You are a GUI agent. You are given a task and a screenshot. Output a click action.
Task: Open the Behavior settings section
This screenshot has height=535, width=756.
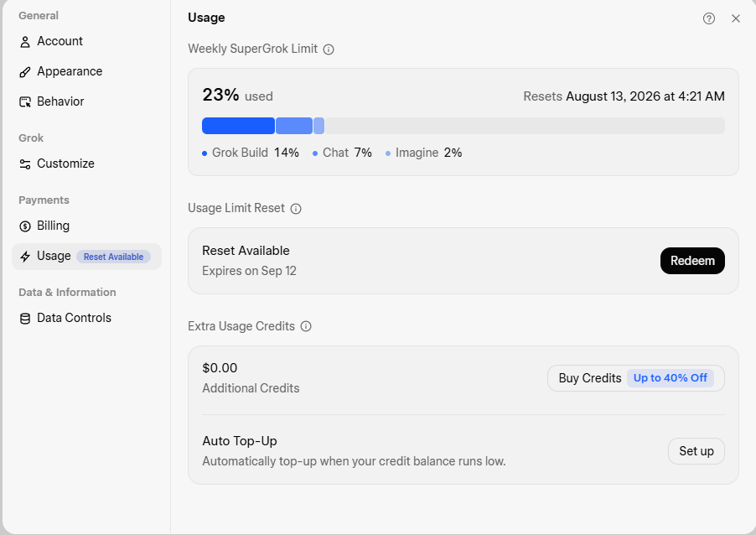pyautogui.click(x=86, y=101)
